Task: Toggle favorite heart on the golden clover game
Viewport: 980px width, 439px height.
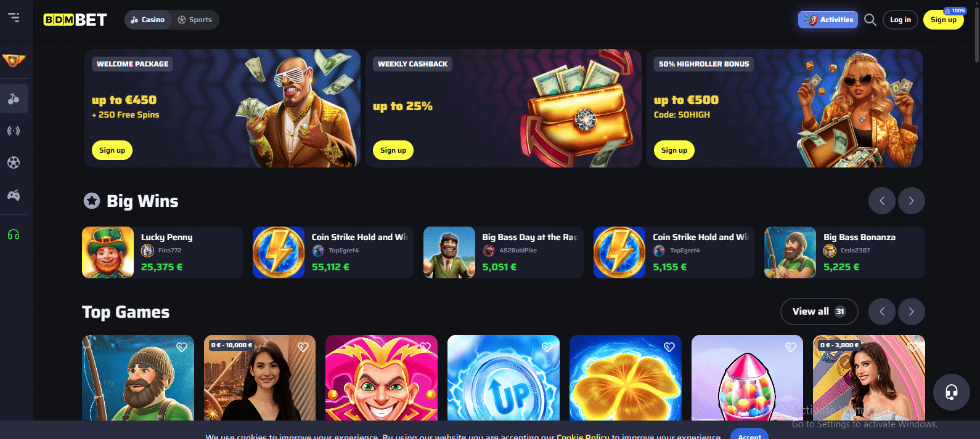Action: [669, 347]
